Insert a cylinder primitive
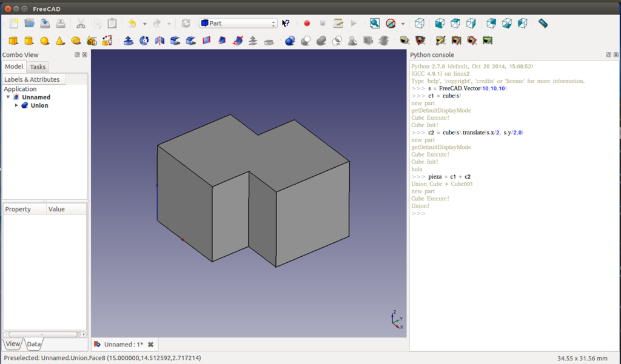 [29, 41]
